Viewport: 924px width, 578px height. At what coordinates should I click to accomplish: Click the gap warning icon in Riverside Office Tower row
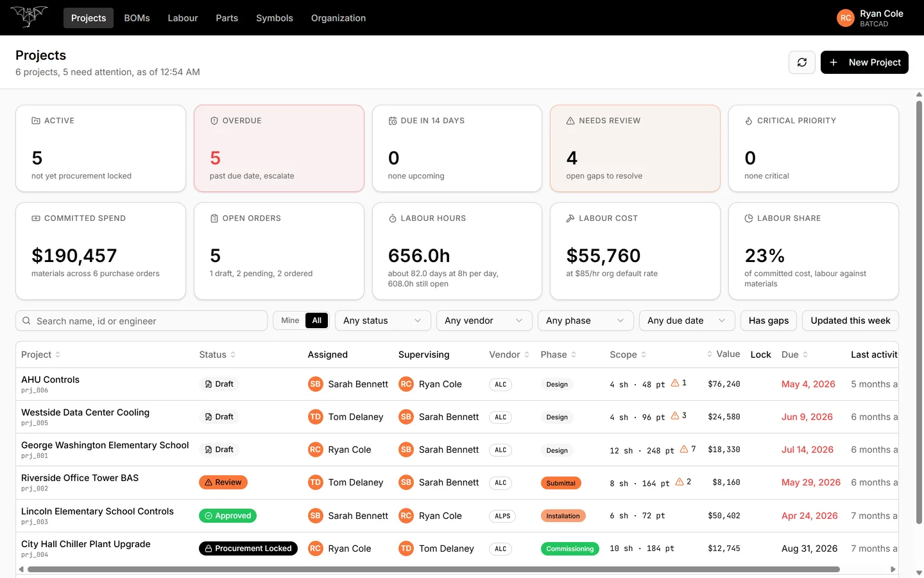click(x=680, y=482)
